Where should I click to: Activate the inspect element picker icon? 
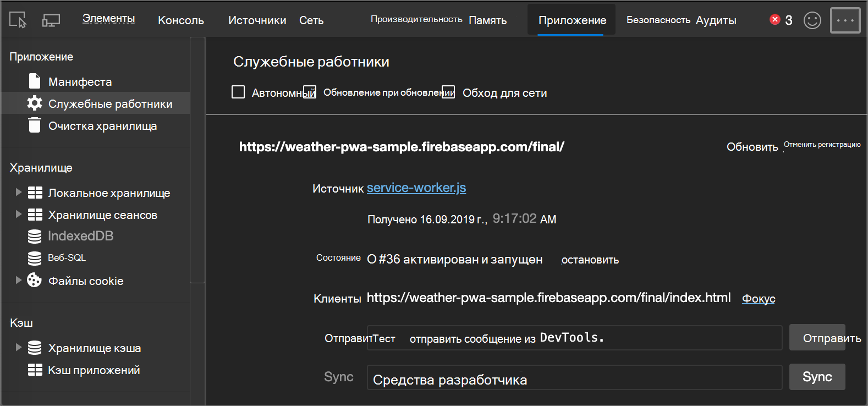[x=18, y=20]
